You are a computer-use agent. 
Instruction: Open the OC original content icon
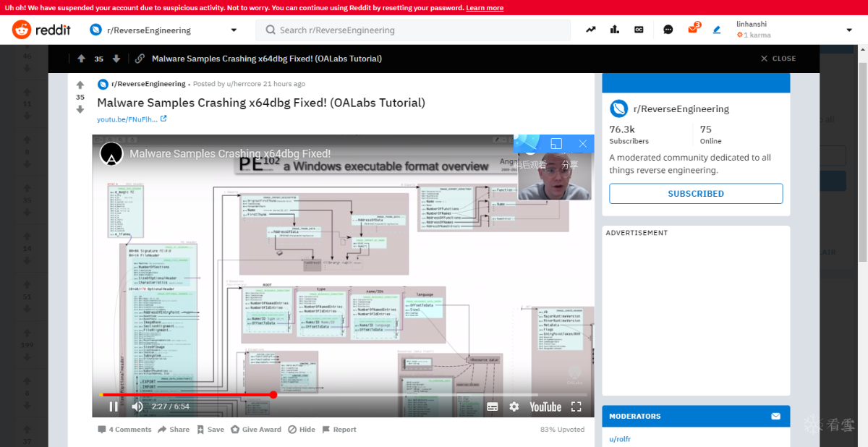[x=639, y=30]
